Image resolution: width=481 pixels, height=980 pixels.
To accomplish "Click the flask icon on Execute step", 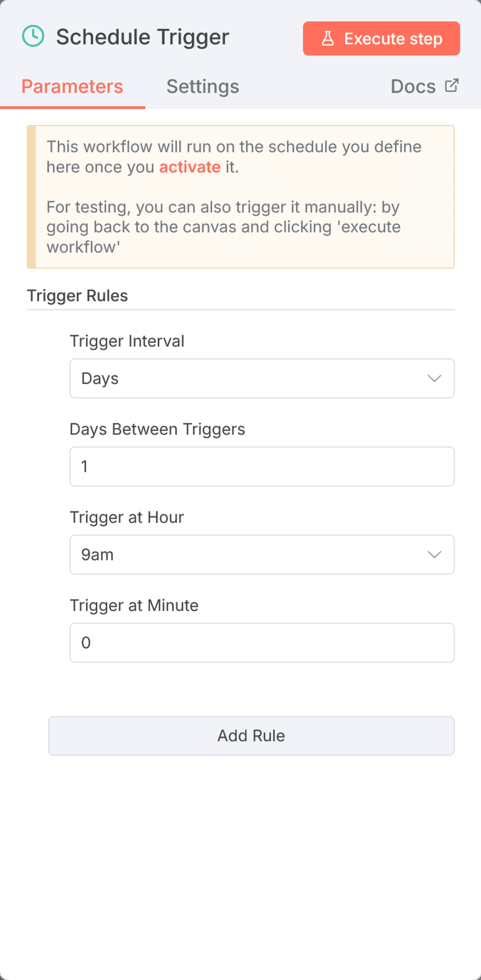I will [x=329, y=38].
